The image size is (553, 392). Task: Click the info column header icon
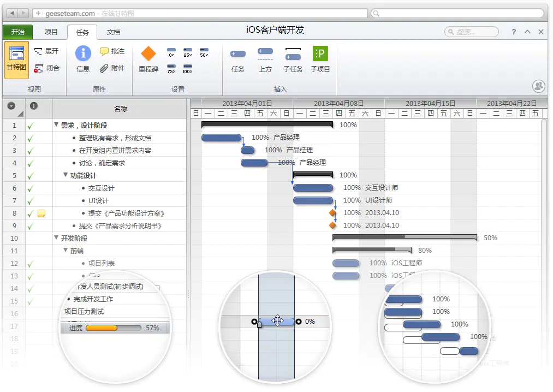click(x=34, y=105)
